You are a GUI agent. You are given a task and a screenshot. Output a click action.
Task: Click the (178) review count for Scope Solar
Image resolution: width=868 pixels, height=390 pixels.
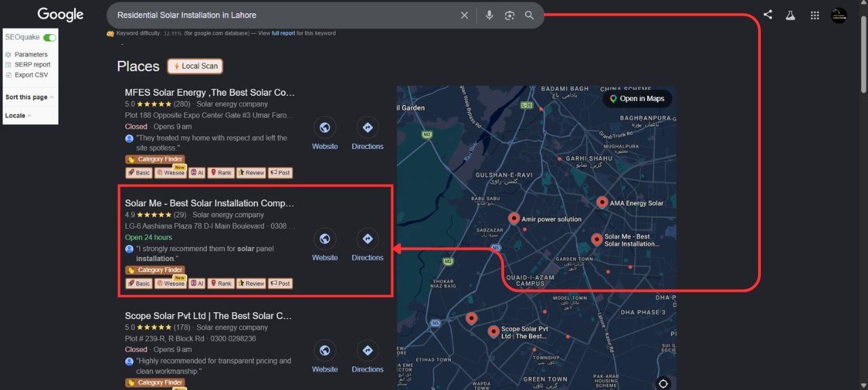(x=182, y=327)
